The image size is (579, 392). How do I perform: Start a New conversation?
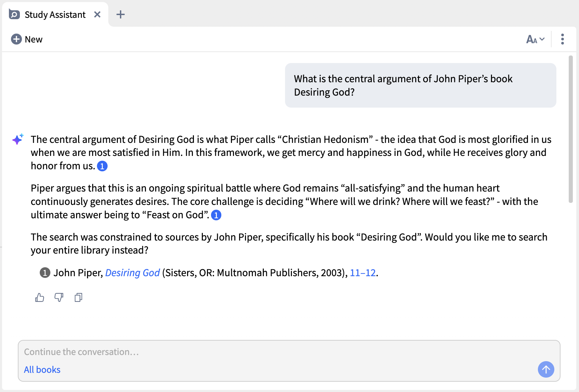[x=27, y=39]
